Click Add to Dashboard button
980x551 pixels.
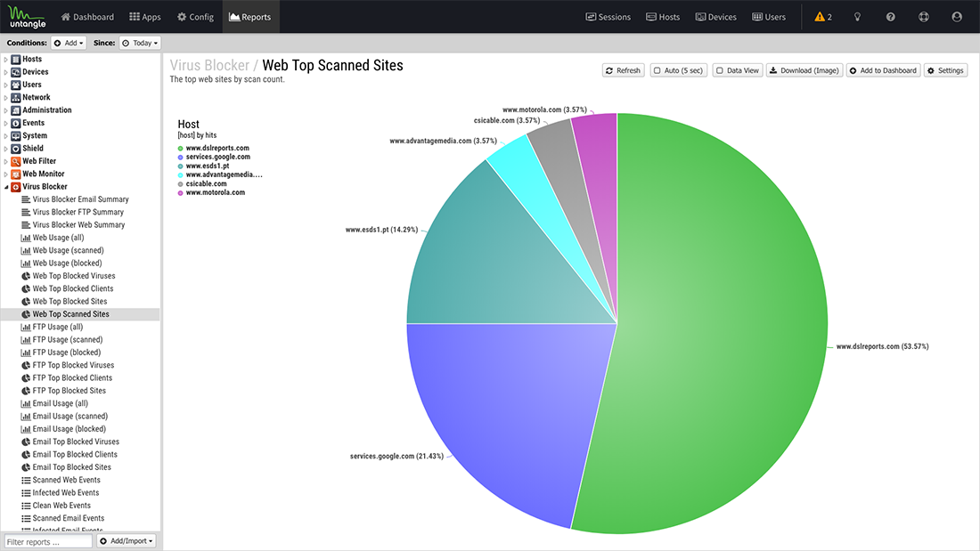[883, 70]
